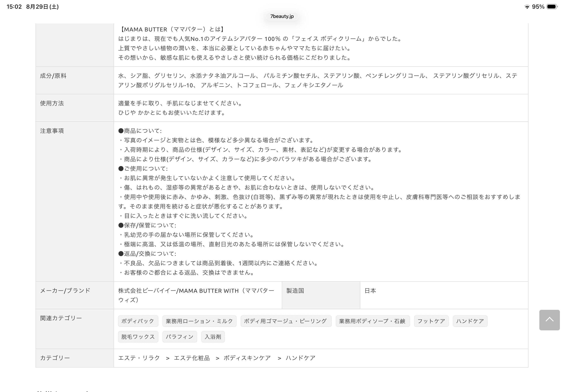Tap the Wi-Fi status icon
The width and height of the screenshot is (564, 392).
(527, 7)
